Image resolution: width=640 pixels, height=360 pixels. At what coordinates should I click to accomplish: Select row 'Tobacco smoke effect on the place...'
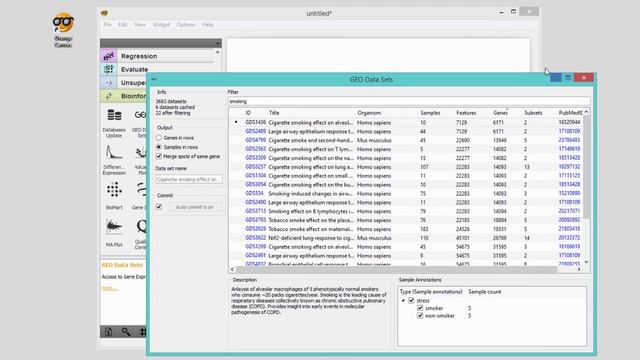(406, 220)
